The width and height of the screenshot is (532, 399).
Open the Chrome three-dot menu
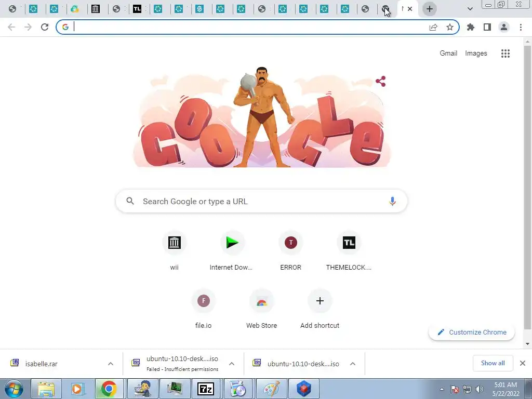[521, 27]
